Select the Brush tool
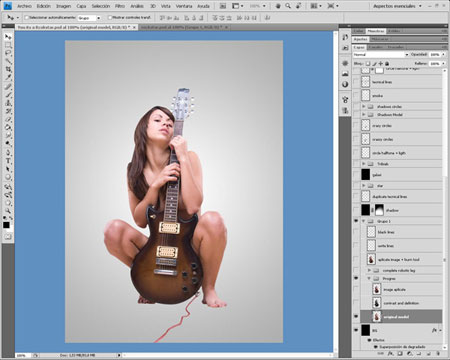The height and width of the screenshot is (360, 450). click(8, 95)
